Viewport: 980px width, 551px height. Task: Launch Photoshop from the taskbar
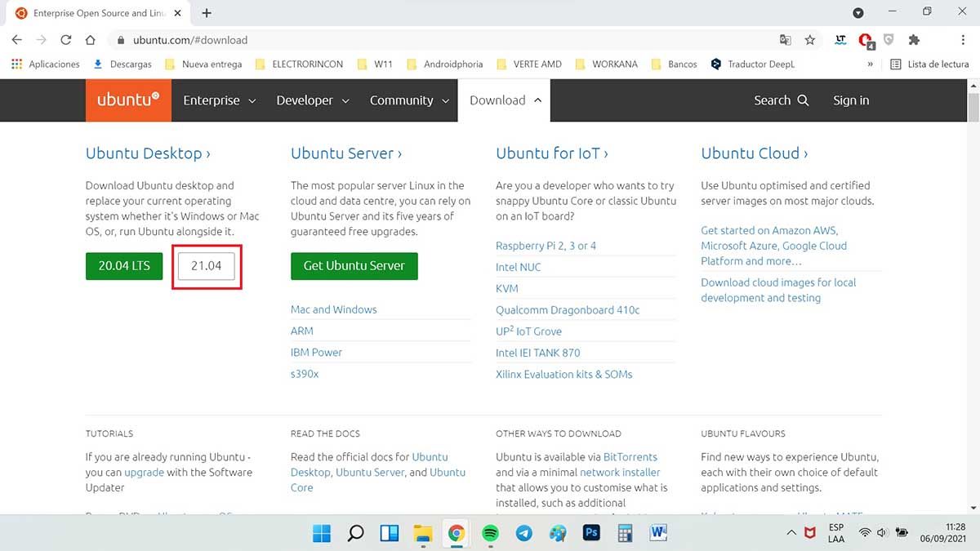tap(591, 533)
